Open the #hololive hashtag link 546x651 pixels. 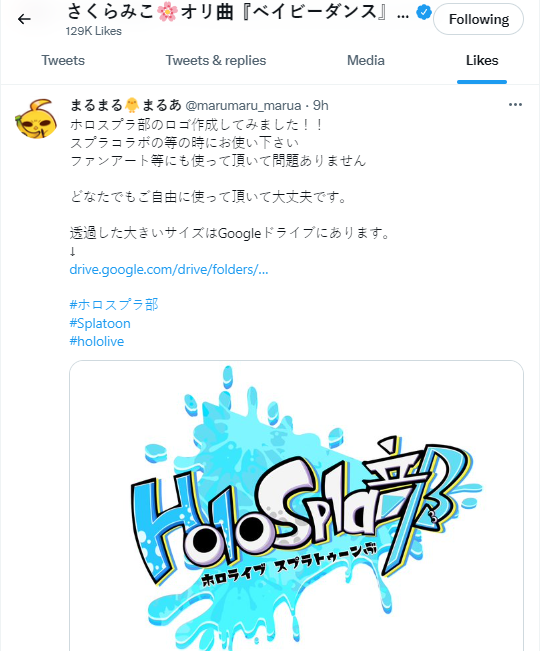click(x=97, y=341)
